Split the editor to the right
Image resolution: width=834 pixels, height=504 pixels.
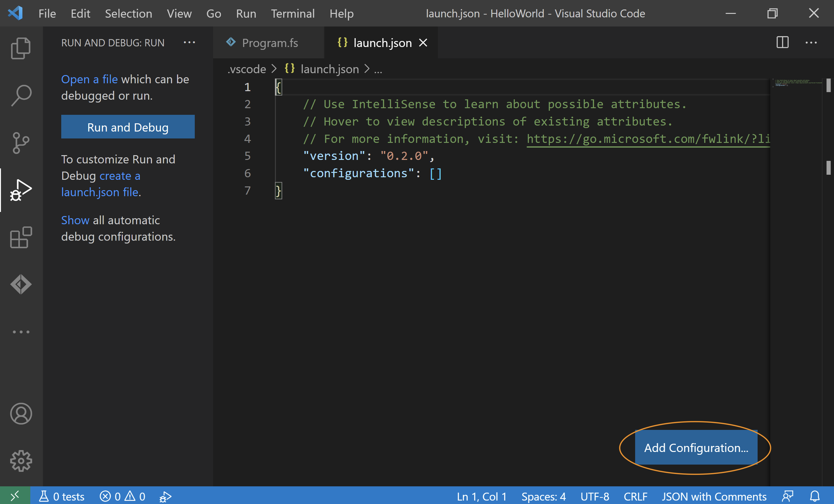point(782,43)
